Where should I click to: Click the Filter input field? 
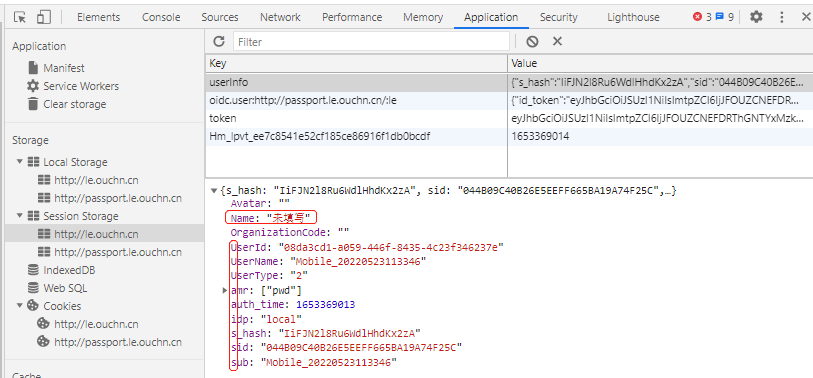pyautogui.click(x=371, y=41)
